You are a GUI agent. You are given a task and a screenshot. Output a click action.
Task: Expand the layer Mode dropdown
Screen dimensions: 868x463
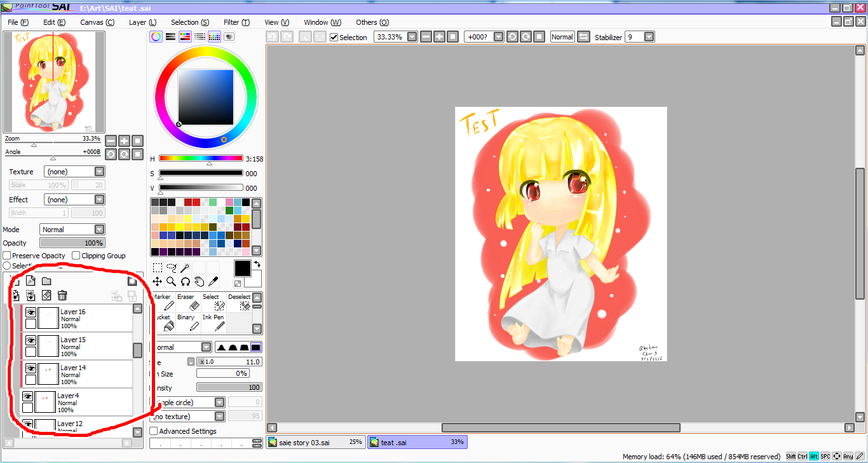coord(72,230)
